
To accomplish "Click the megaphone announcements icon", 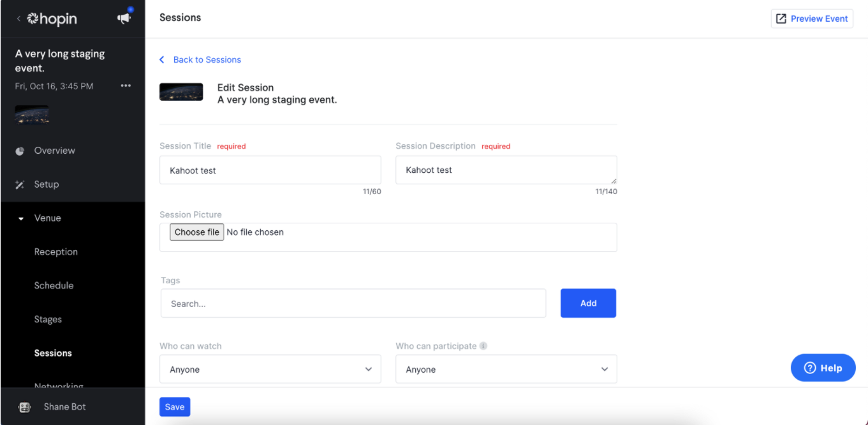I will [x=124, y=19].
